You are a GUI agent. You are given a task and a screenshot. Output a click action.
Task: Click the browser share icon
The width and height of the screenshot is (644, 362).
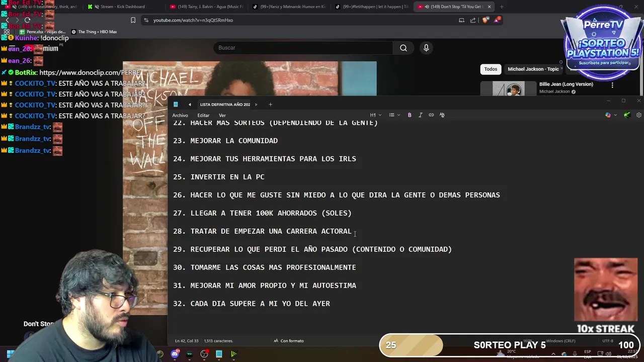[473, 20]
